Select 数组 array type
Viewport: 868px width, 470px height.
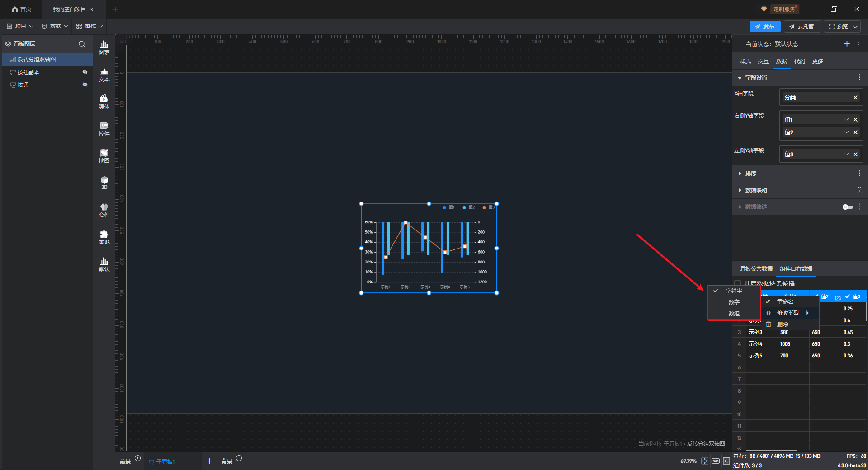point(734,314)
